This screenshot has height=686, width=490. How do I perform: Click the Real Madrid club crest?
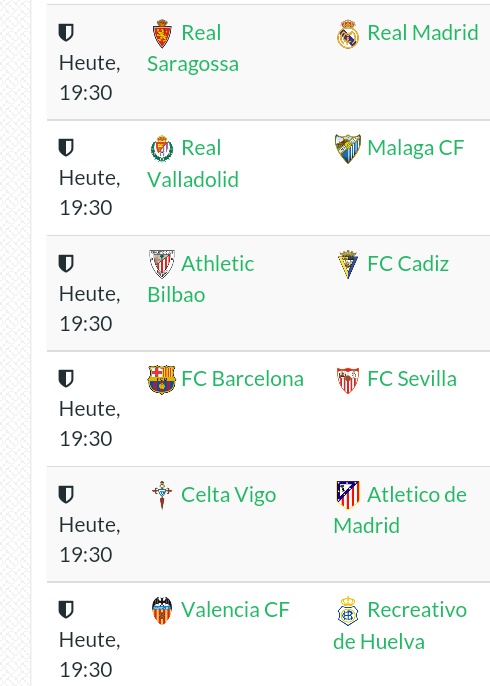coord(348,34)
